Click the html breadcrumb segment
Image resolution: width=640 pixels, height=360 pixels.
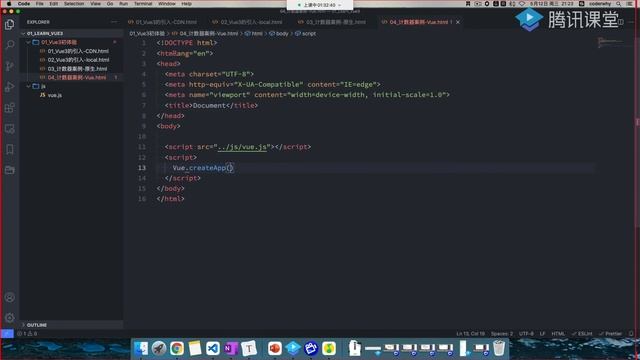coord(254,33)
